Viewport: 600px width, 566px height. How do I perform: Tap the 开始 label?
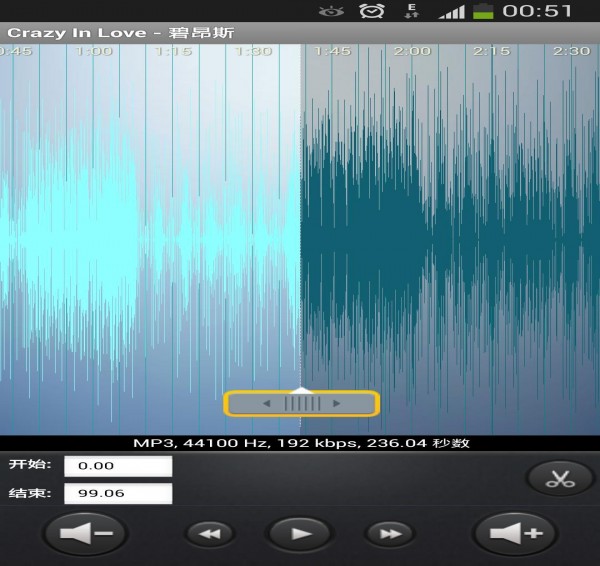click(x=30, y=465)
